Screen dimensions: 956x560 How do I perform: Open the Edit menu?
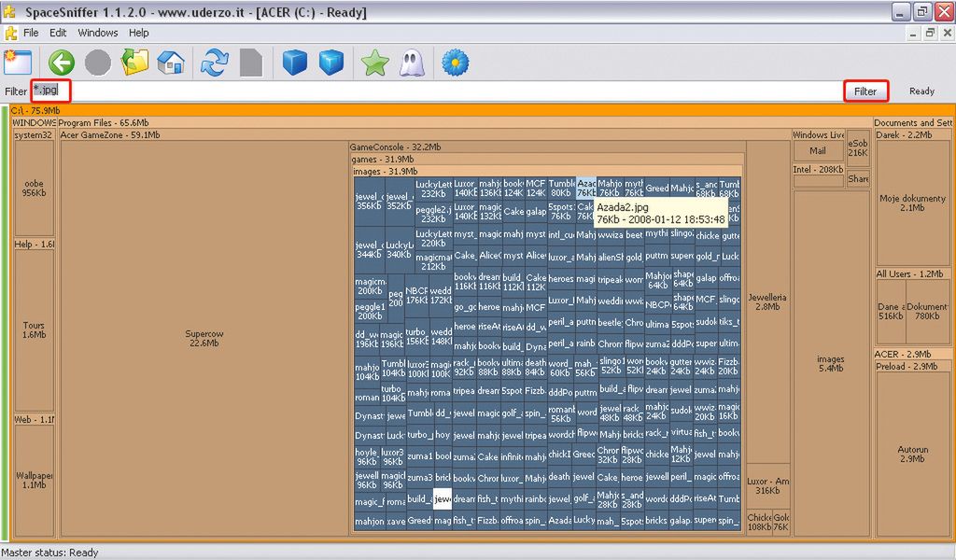click(58, 33)
